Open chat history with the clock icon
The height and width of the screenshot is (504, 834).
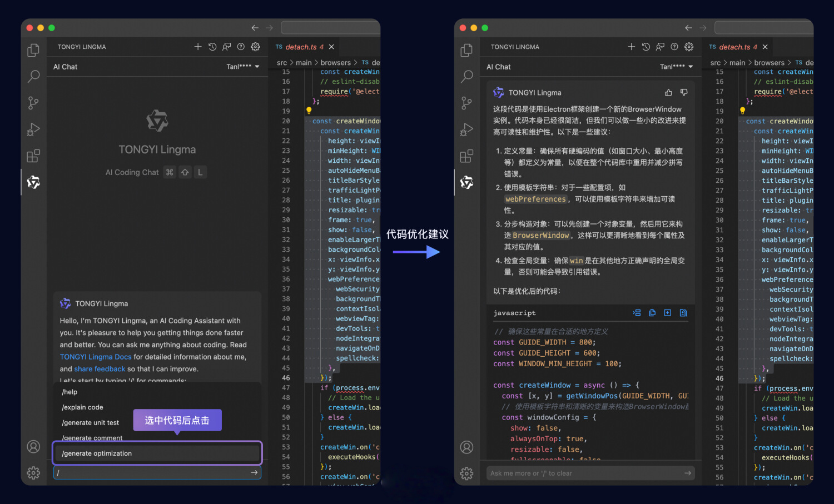(x=212, y=47)
